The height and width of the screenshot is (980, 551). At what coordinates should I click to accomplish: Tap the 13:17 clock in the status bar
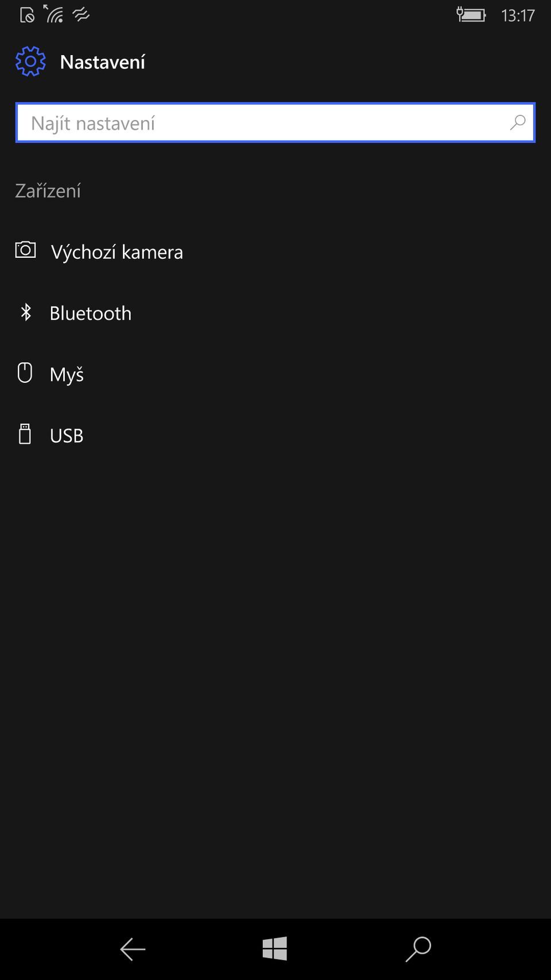518,16
